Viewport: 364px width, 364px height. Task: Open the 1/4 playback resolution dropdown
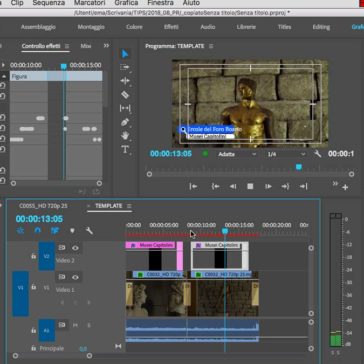tap(286, 154)
